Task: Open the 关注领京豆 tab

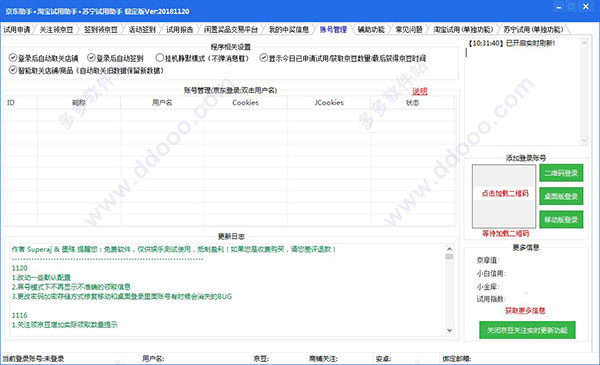Action: pos(56,29)
